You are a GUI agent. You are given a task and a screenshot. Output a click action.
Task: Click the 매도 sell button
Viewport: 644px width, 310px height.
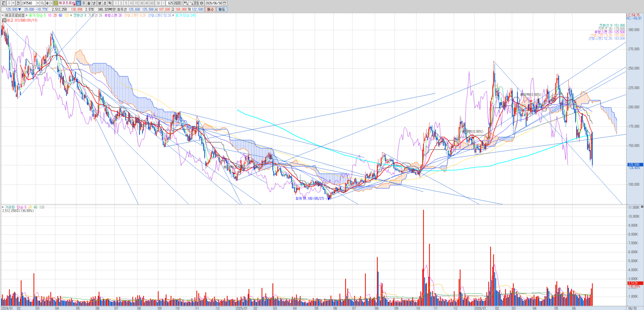tap(222, 9)
